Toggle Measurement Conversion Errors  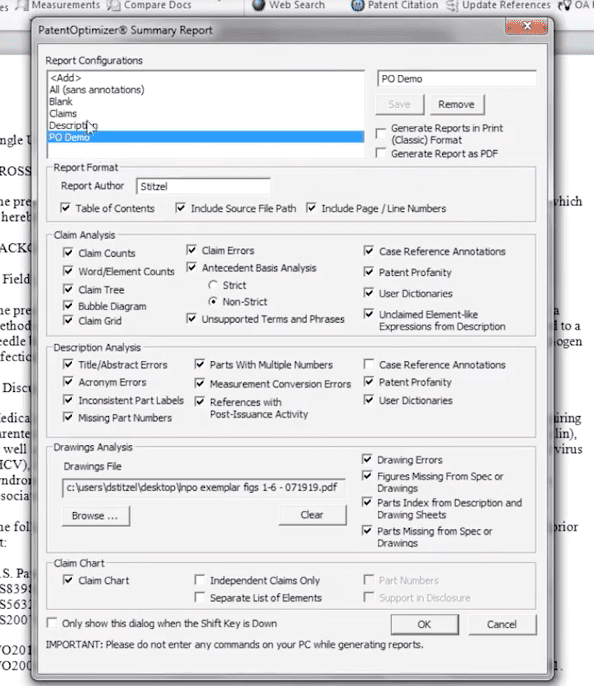pyautogui.click(x=200, y=383)
